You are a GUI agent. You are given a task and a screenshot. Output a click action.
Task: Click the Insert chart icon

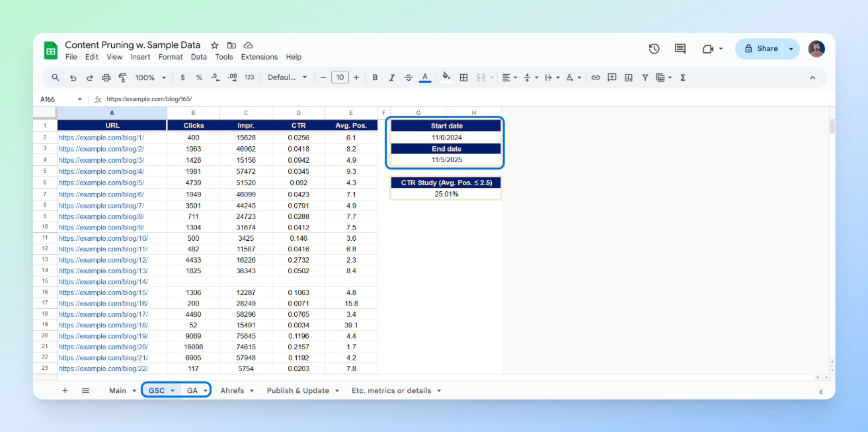629,77
